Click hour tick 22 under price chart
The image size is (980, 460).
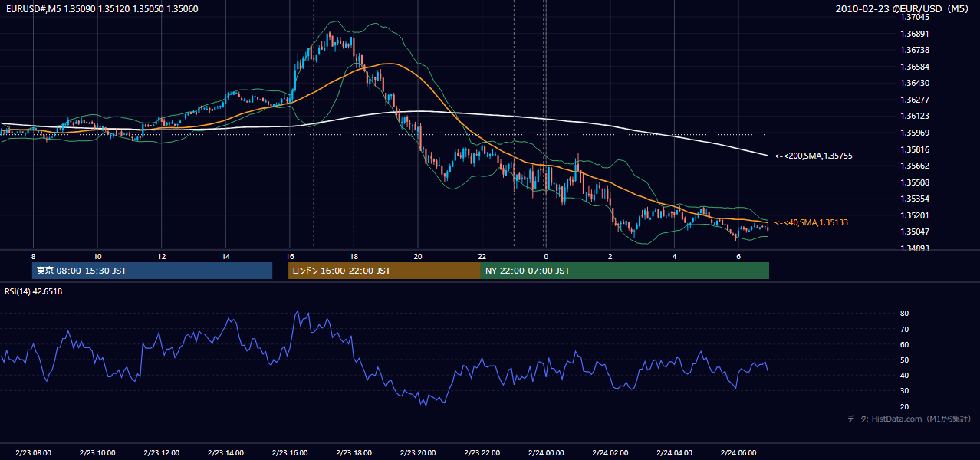(482, 256)
